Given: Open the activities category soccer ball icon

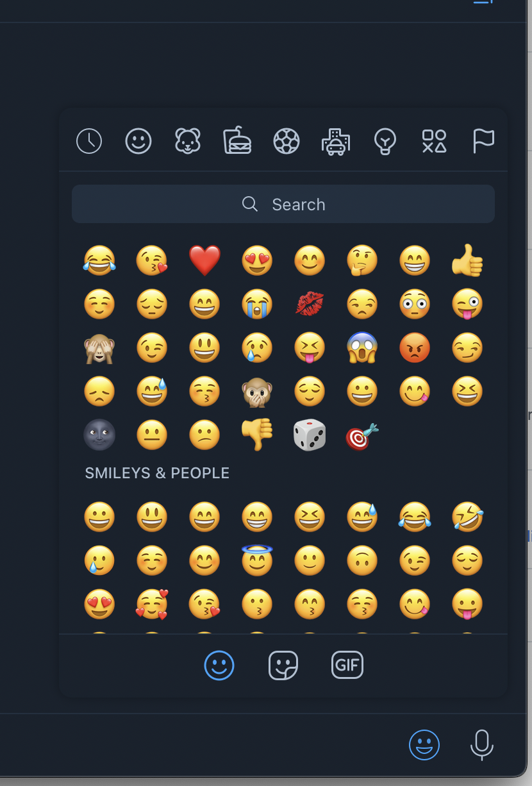Looking at the screenshot, I should tap(287, 141).
